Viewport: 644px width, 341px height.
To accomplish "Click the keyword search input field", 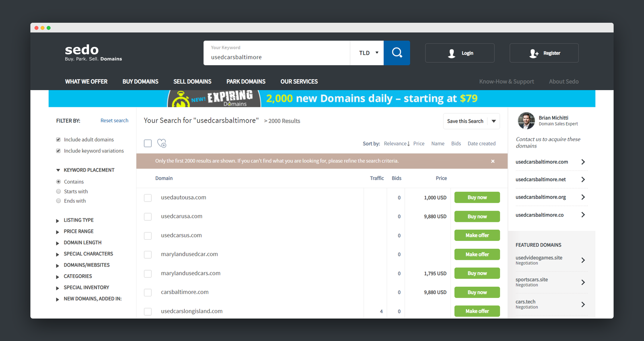I will (x=277, y=53).
